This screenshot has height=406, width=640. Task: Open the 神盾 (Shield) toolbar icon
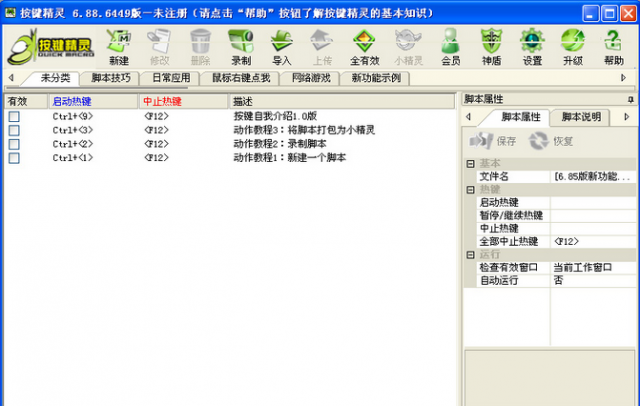(x=491, y=46)
